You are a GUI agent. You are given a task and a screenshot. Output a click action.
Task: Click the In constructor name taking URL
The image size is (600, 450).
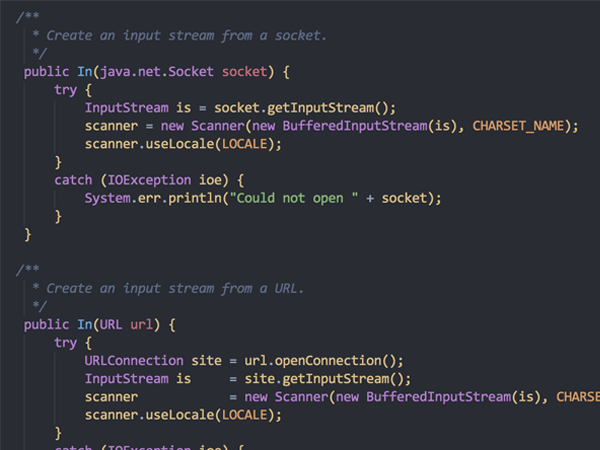point(85,324)
